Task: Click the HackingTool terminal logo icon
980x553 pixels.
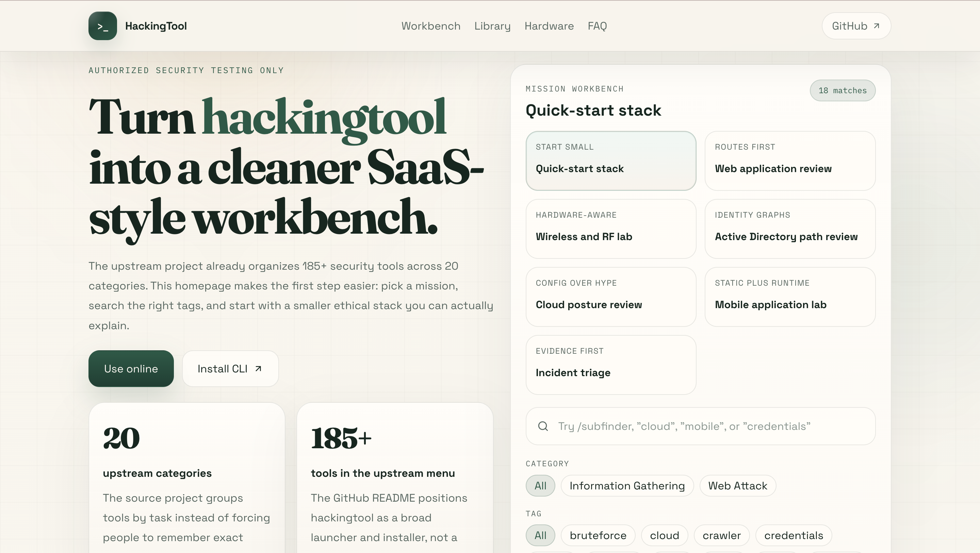Action: point(102,26)
